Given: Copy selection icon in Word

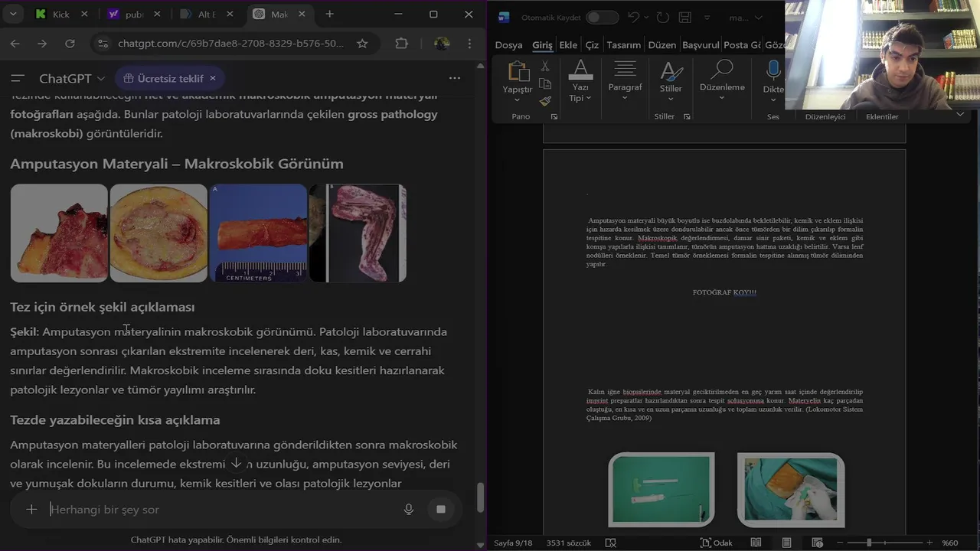Looking at the screenshot, I should click(545, 83).
